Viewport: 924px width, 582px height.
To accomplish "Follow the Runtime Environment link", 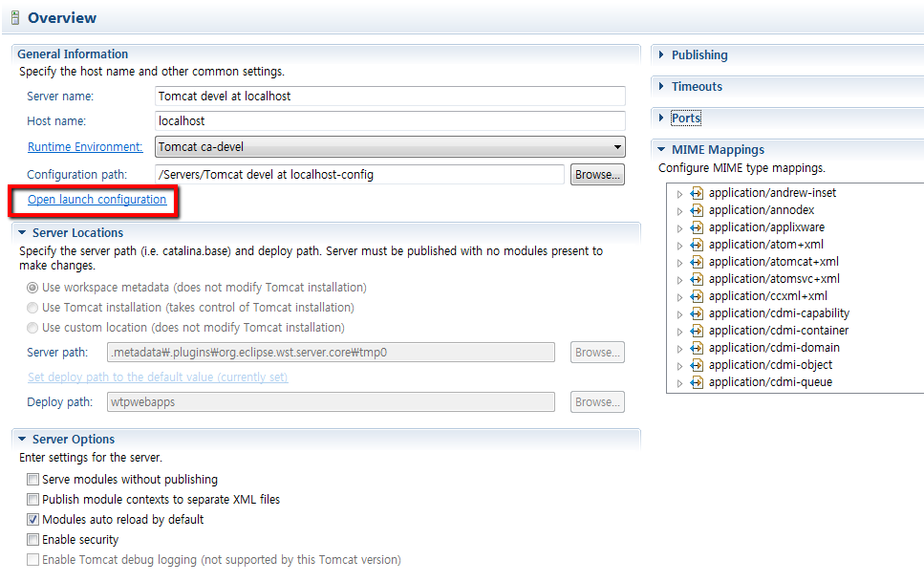I will click(85, 147).
